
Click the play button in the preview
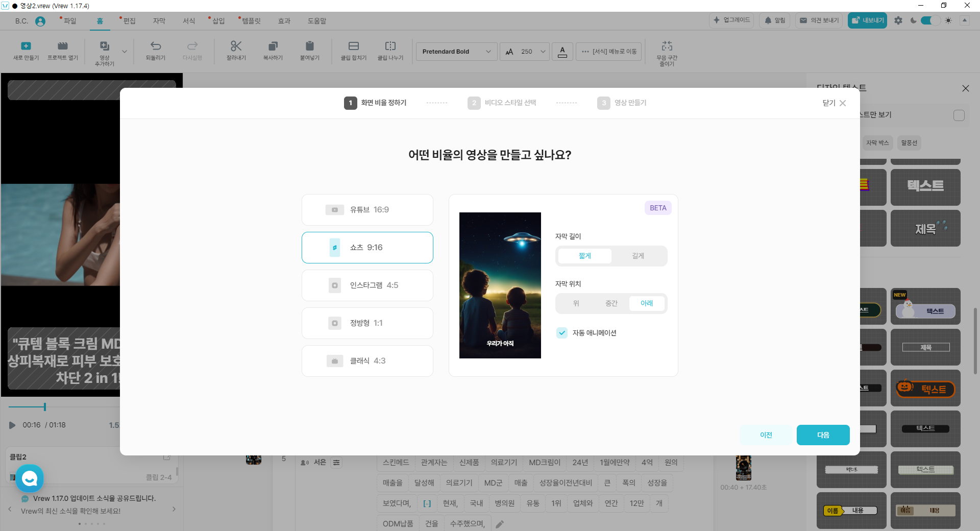12,425
